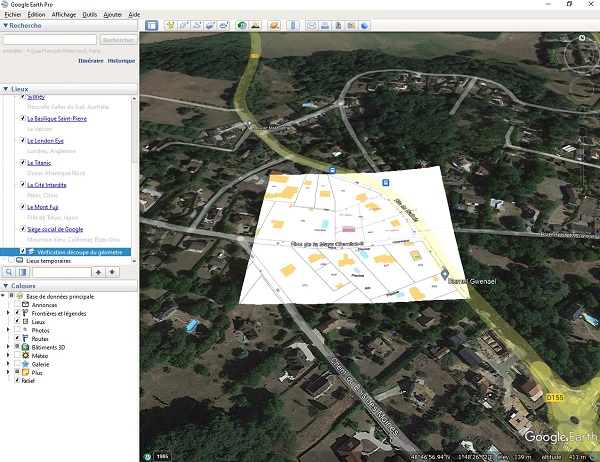The width and height of the screenshot is (600, 462).
Task: Expand the Bâtiments 3D layer tree
Action: [9, 347]
